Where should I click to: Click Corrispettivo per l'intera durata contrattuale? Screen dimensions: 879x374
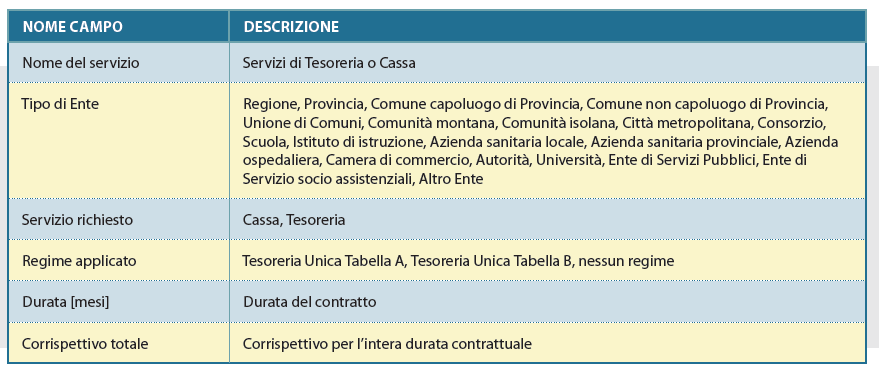387,343
